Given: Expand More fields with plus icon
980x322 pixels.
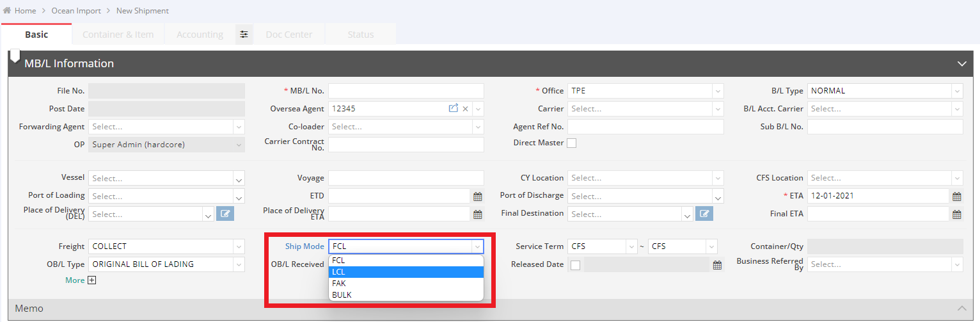Looking at the screenshot, I should pyautogui.click(x=91, y=280).
